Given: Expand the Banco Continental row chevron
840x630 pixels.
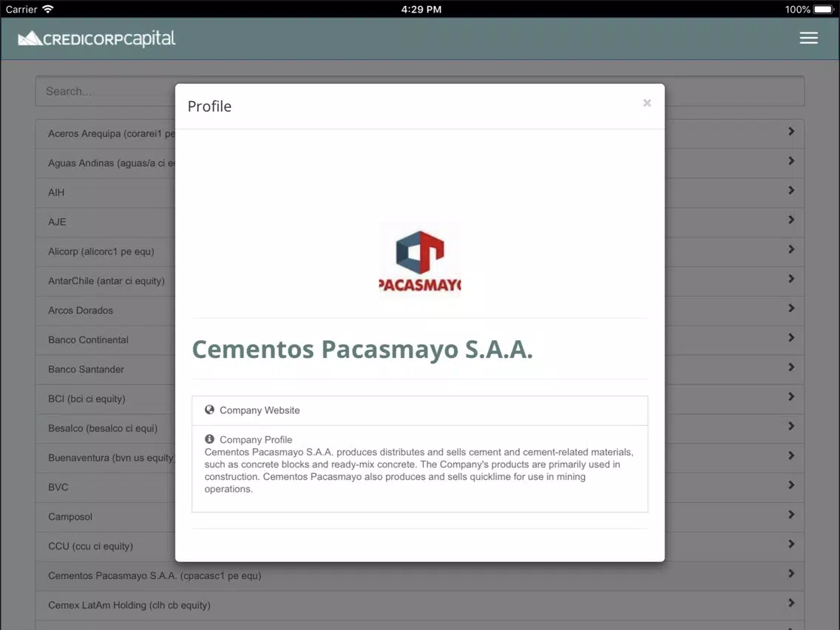Looking at the screenshot, I should (790, 337).
